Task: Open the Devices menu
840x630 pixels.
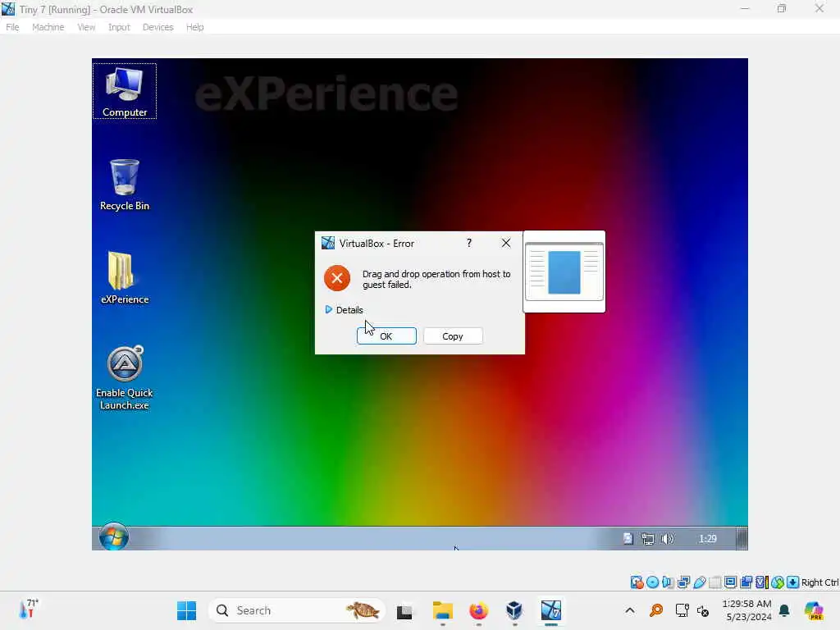Action: [157, 27]
